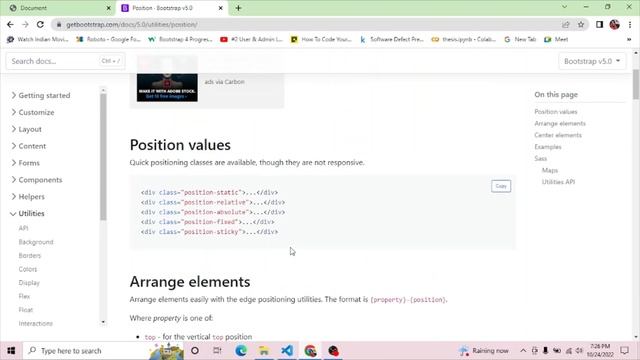Expand the Helpers section
This screenshot has height=360, width=640.
click(28, 197)
